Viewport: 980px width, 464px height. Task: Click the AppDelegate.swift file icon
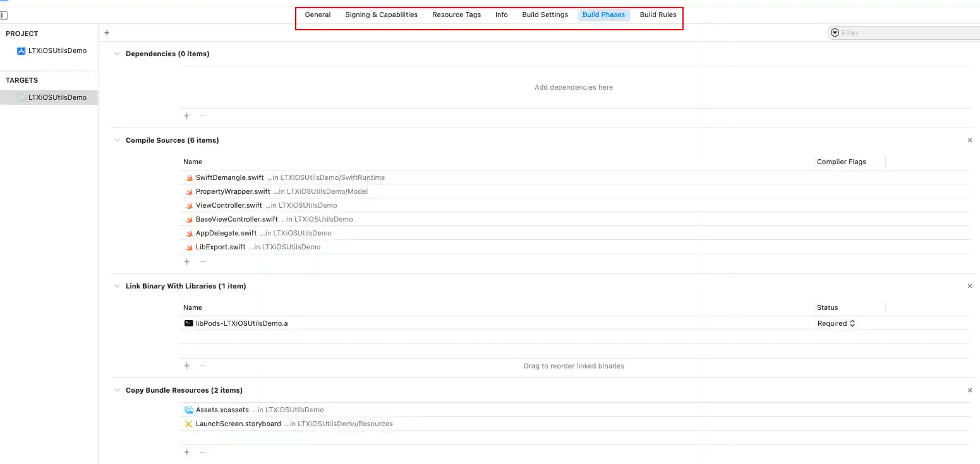[189, 234]
